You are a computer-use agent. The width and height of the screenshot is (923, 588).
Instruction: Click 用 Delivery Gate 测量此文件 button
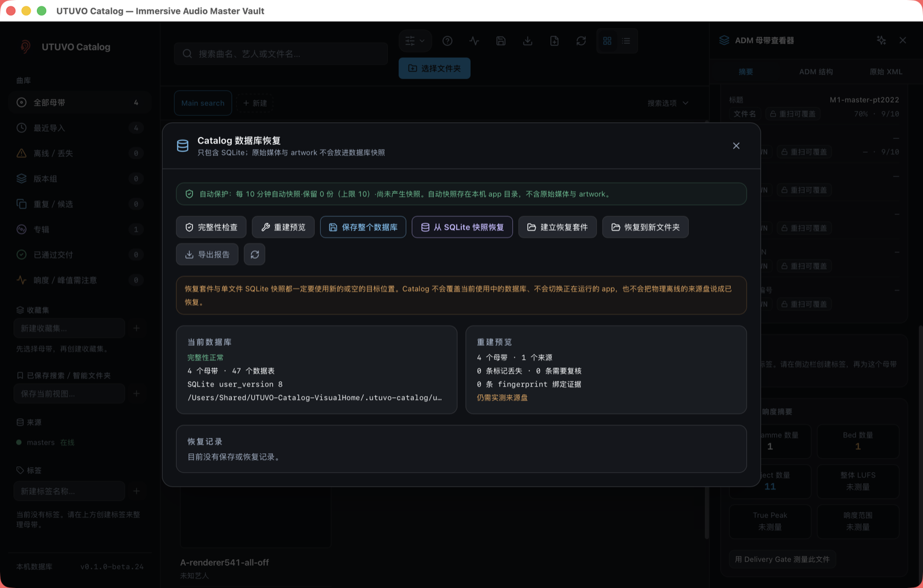[x=782, y=559]
